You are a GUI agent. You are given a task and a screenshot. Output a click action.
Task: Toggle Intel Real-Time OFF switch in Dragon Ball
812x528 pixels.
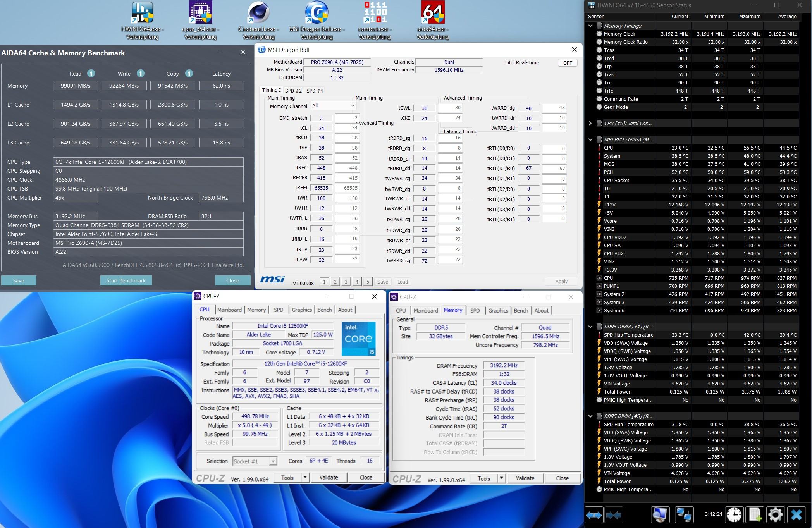tap(568, 63)
